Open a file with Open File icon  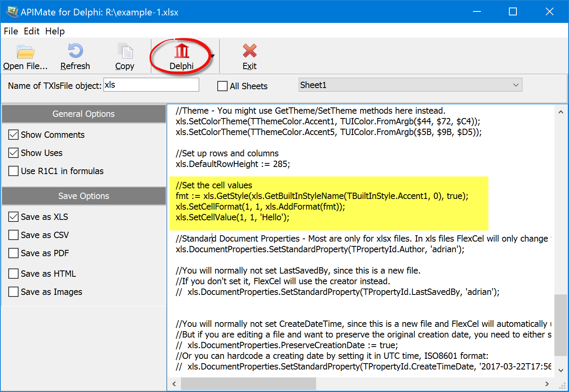click(26, 52)
